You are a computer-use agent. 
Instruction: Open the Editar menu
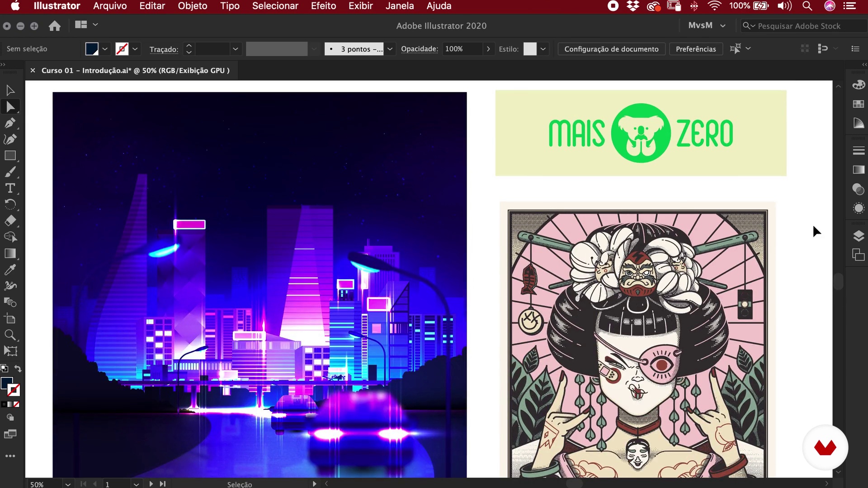click(152, 6)
